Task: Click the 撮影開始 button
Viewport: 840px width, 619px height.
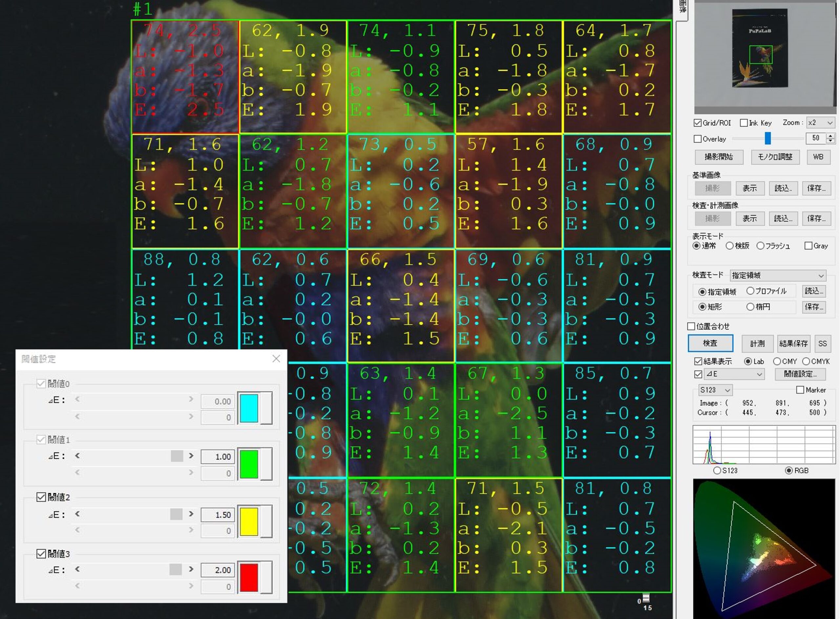Action: [719, 157]
